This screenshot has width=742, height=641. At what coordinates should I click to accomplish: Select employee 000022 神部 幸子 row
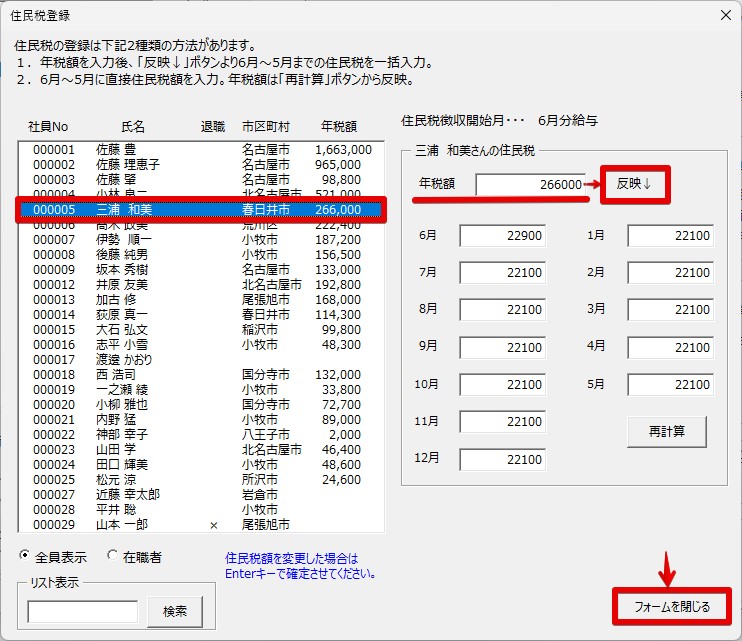[201, 434]
